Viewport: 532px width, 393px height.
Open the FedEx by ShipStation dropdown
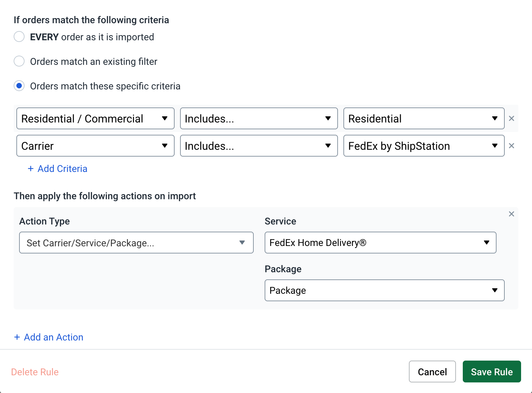tap(424, 146)
